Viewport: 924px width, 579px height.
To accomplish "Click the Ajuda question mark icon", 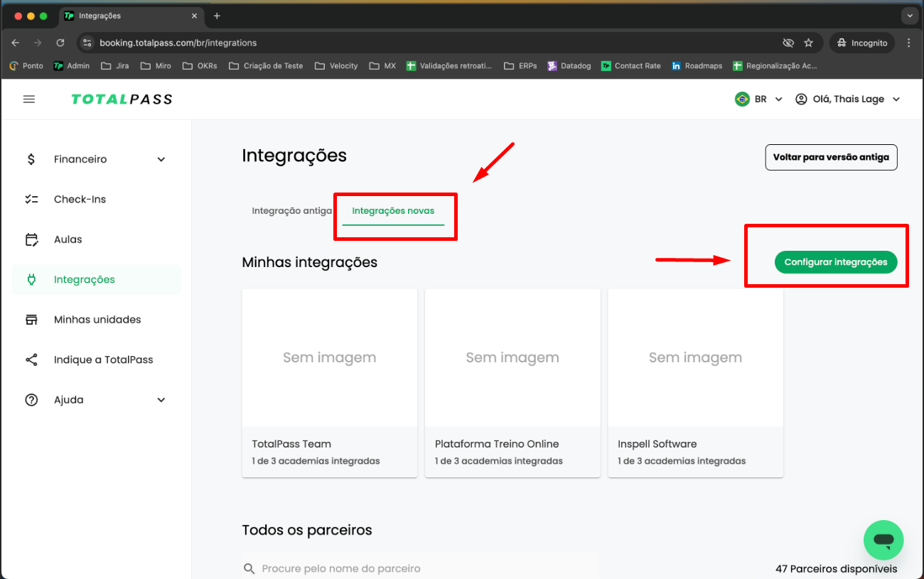I will [x=31, y=400].
